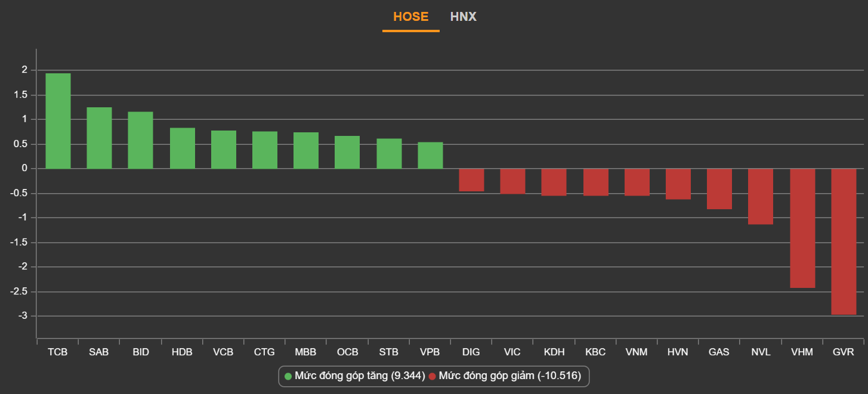Click the NVL red bar
868x394 pixels.
[x=761, y=196]
